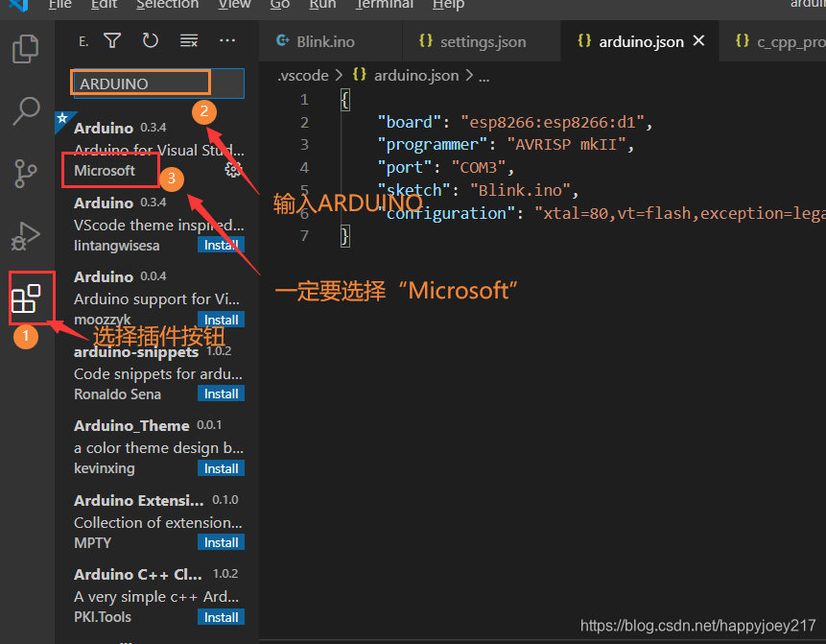This screenshot has height=644, width=826.
Task: Open the View menu
Action: pos(234,4)
